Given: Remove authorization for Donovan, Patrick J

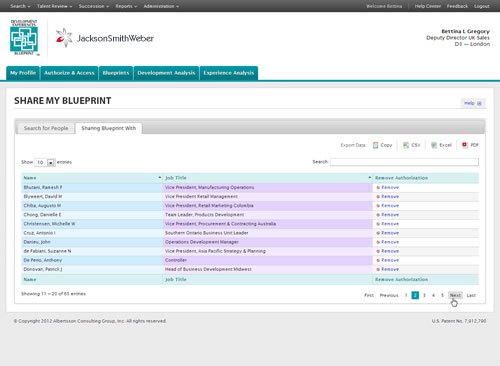Looking at the screenshot, I should tap(388, 269).
